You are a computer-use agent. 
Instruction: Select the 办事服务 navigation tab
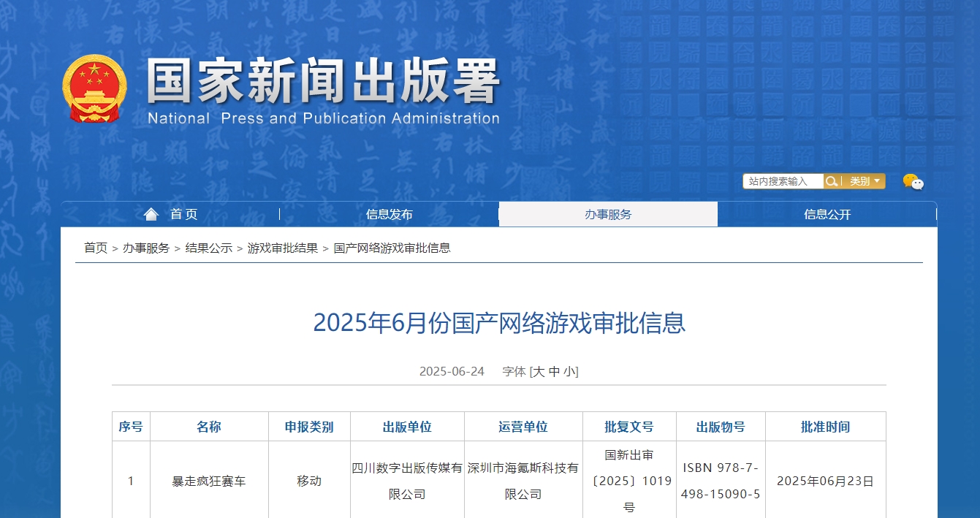point(608,214)
